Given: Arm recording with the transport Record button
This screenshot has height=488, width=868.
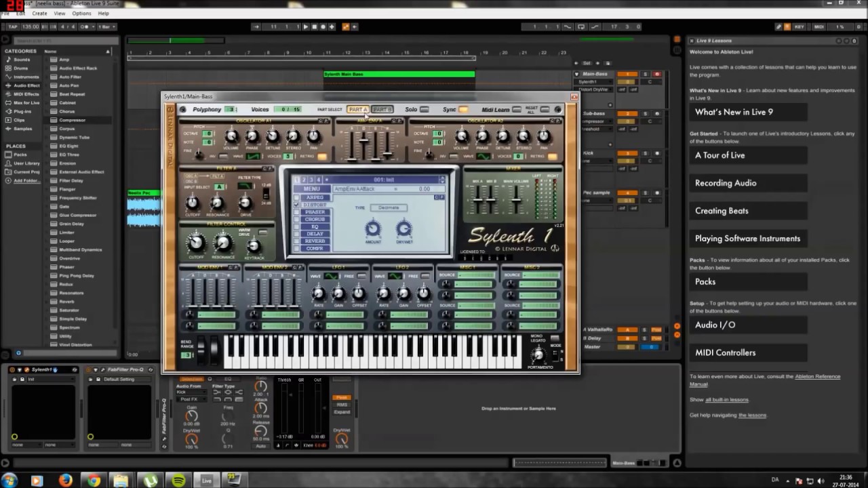Looking at the screenshot, I should point(323,27).
